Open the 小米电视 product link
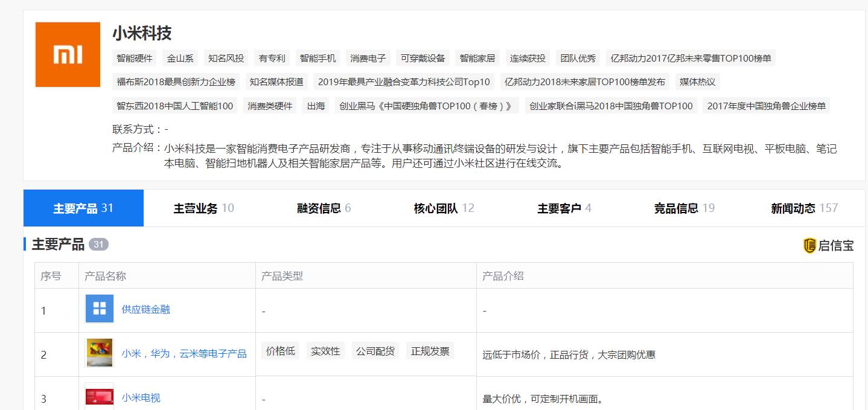Image resolution: width=868 pixels, height=410 pixels. (141, 397)
